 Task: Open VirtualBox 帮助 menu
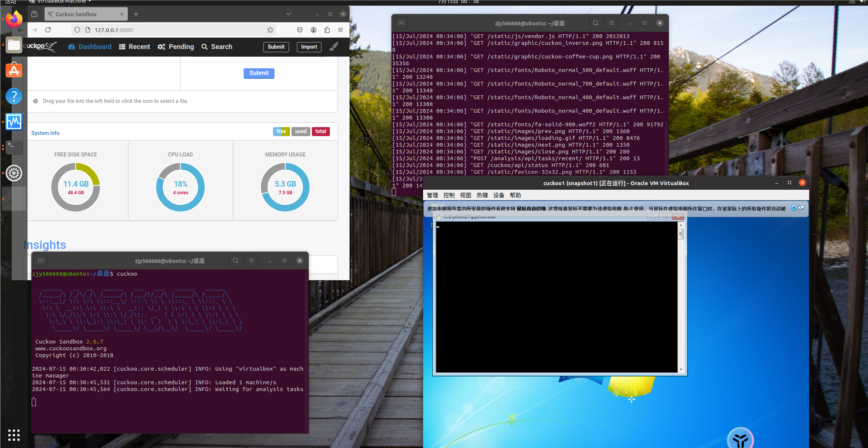[515, 195]
